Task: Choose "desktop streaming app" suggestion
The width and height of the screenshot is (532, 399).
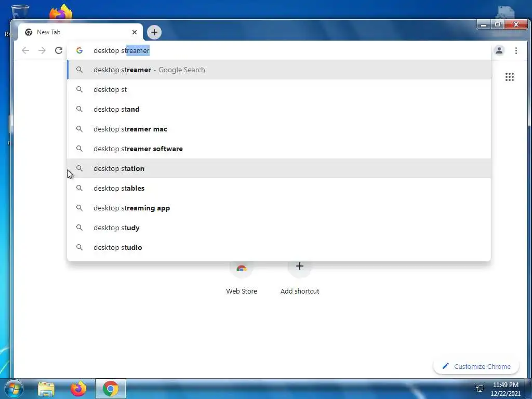Action: pyautogui.click(x=279, y=208)
